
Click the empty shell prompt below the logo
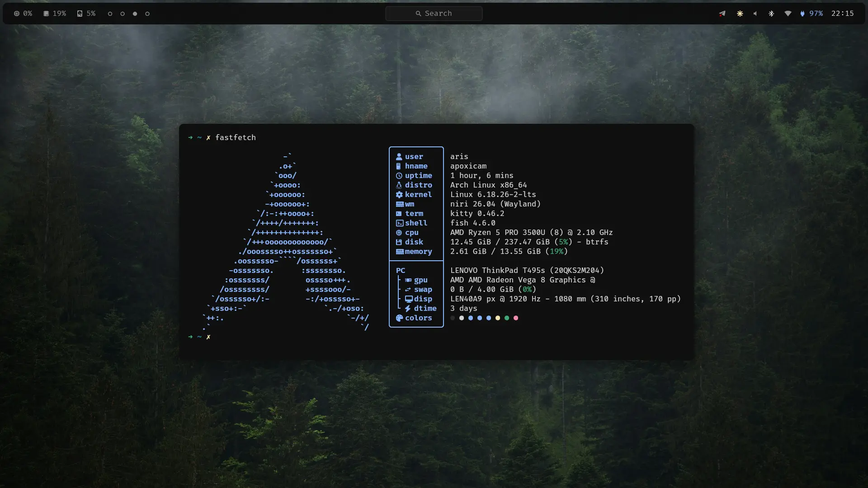[x=199, y=337]
